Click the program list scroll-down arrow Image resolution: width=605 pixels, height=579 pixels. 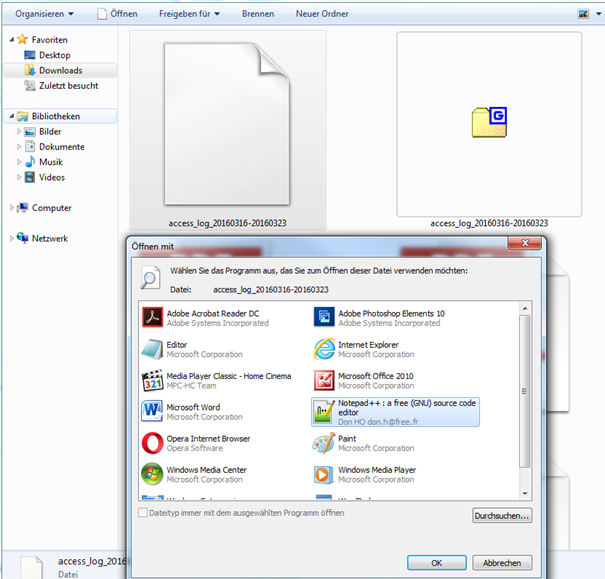pos(525,493)
